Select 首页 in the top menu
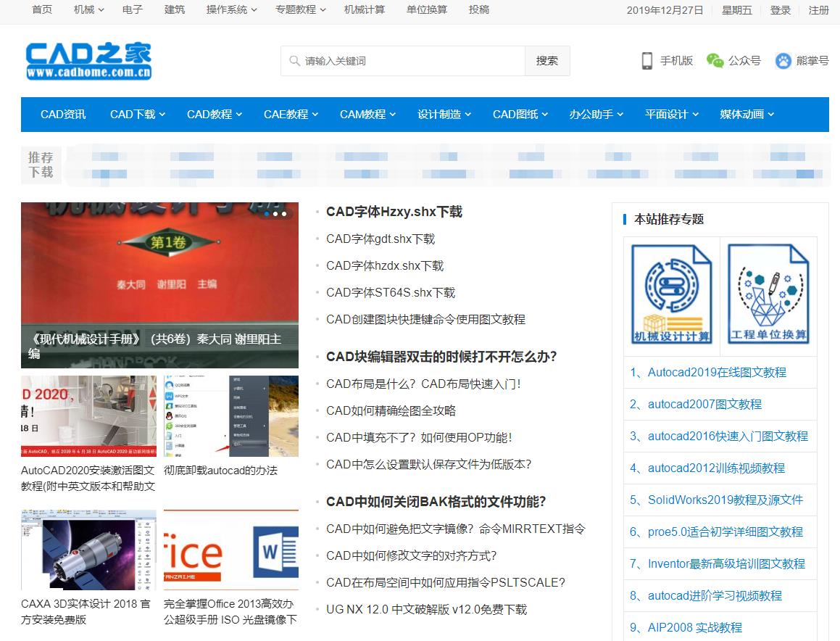The width and height of the screenshot is (840, 641). point(41,11)
